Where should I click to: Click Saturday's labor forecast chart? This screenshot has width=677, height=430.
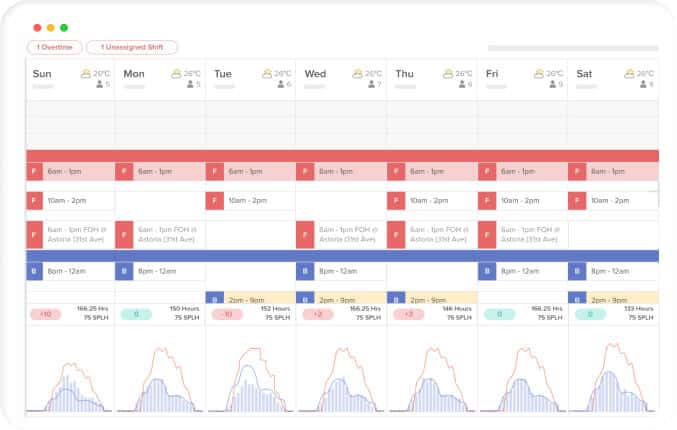pyautogui.click(x=613, y=376)
